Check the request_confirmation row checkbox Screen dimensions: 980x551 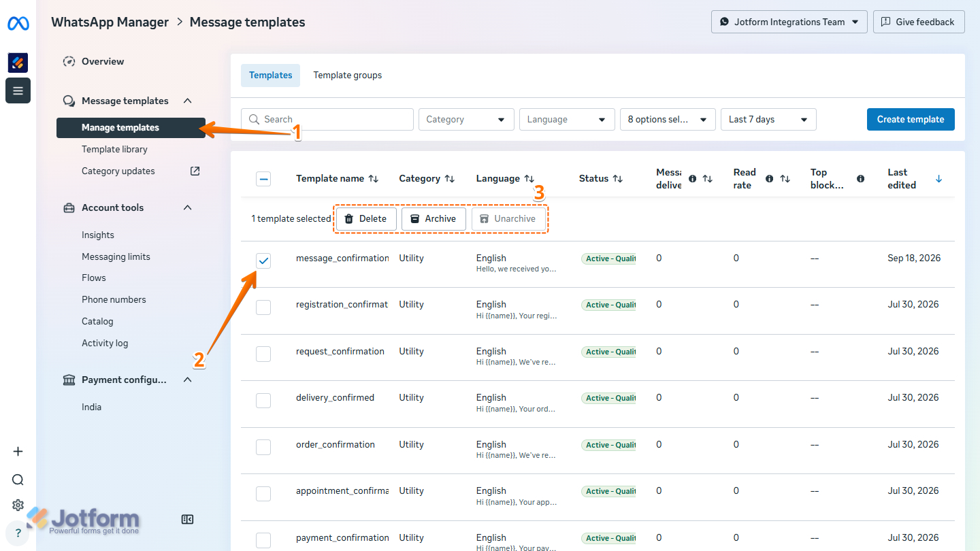pyautogui.click(x=263, y=354)
